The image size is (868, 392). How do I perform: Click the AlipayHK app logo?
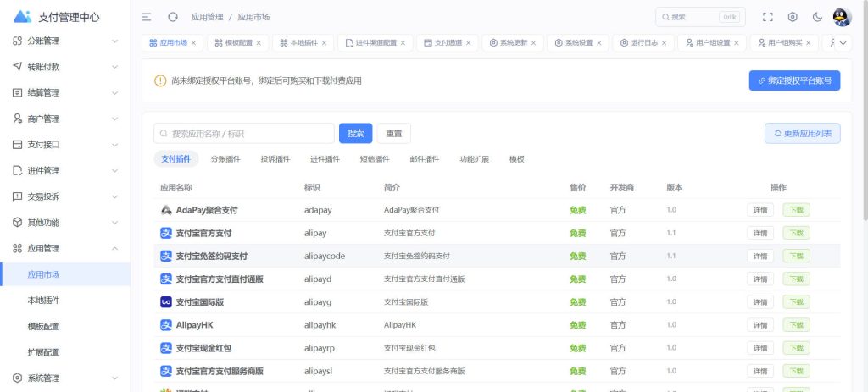click(166, 325)
